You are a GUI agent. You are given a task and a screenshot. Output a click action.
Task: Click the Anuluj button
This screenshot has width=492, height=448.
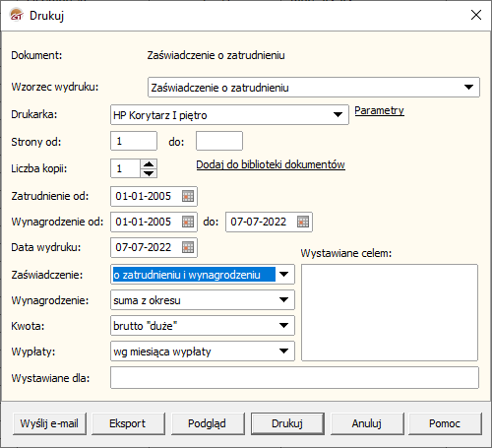[x=367, y=423]
